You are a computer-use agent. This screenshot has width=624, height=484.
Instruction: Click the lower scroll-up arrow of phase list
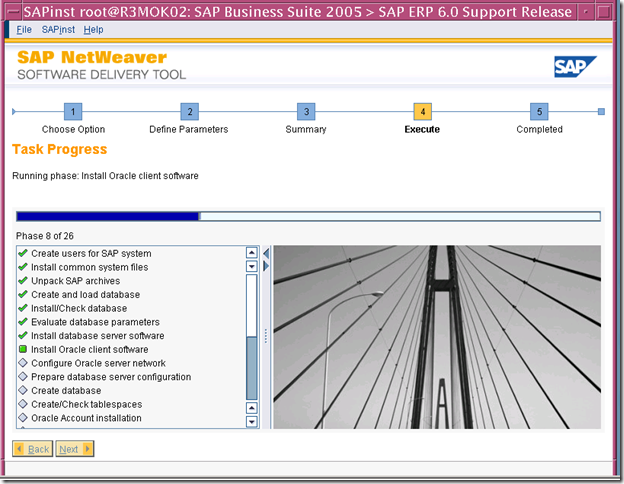(x=252, y=408)
